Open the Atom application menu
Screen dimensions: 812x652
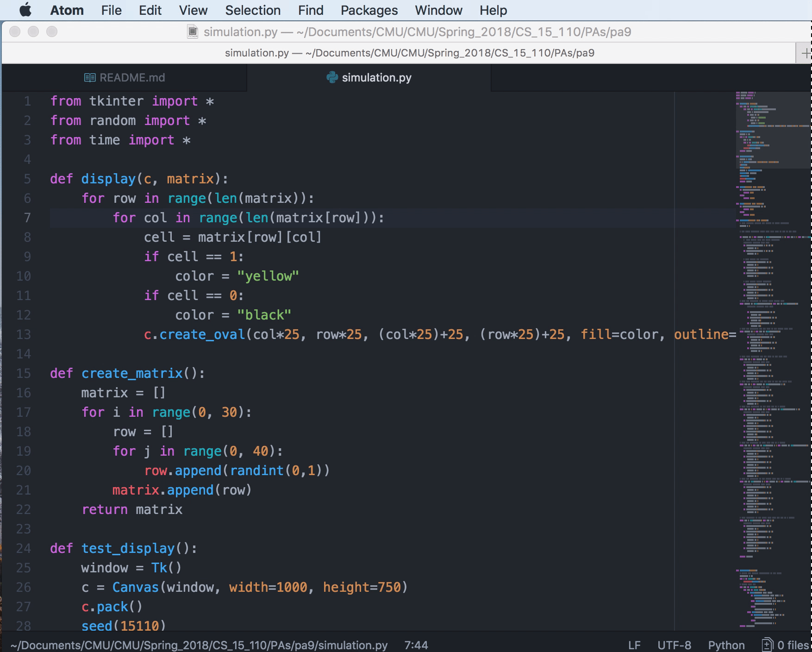coord(67,10)
